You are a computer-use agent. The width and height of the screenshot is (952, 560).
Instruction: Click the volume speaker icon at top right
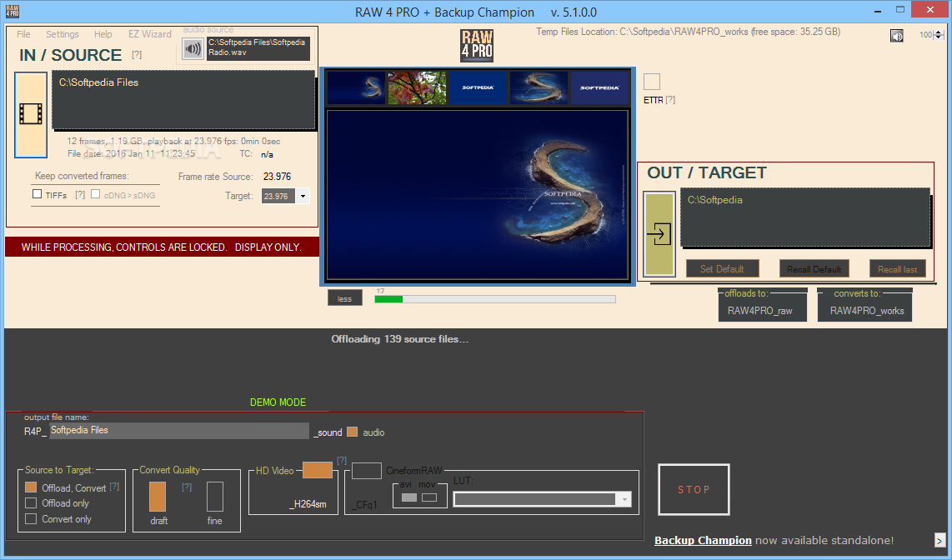pos(897,36)
